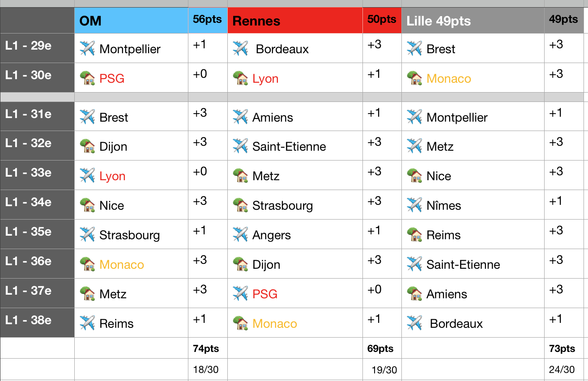Click the house icon beside Lille's Amiens fixture
Viewport: 588px width, 381px height.
tap(414, 293)
